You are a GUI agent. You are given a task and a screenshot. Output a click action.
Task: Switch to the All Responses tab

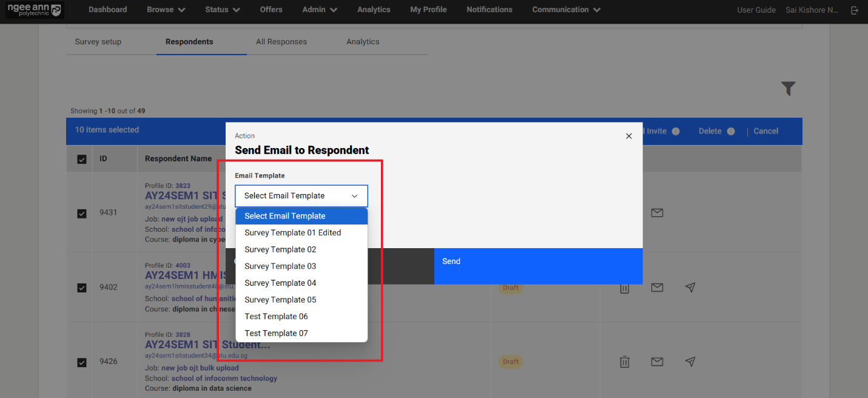(x=281, y=42)
